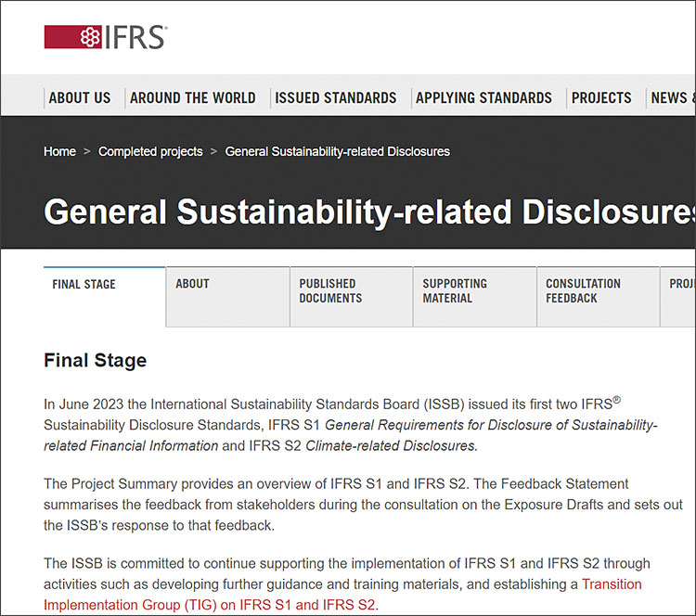
Task: Click the paragraph starting 'The ISSB is committed'
Action: point(347,584)
